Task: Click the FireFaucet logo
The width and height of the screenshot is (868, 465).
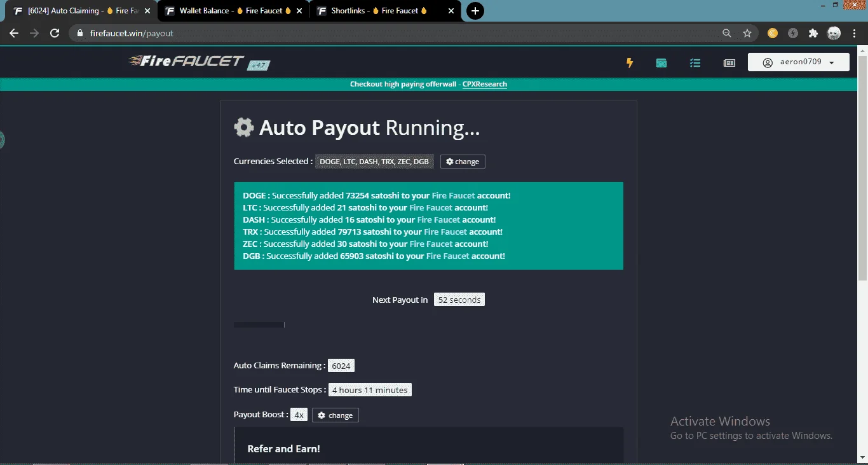Action: point(186,61)
